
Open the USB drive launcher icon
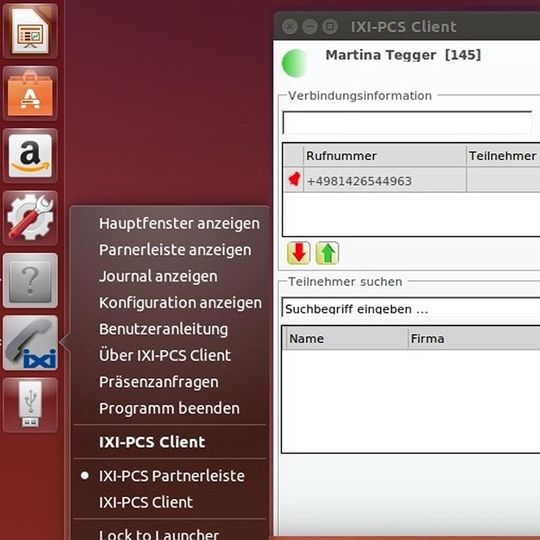pos(30,405)
